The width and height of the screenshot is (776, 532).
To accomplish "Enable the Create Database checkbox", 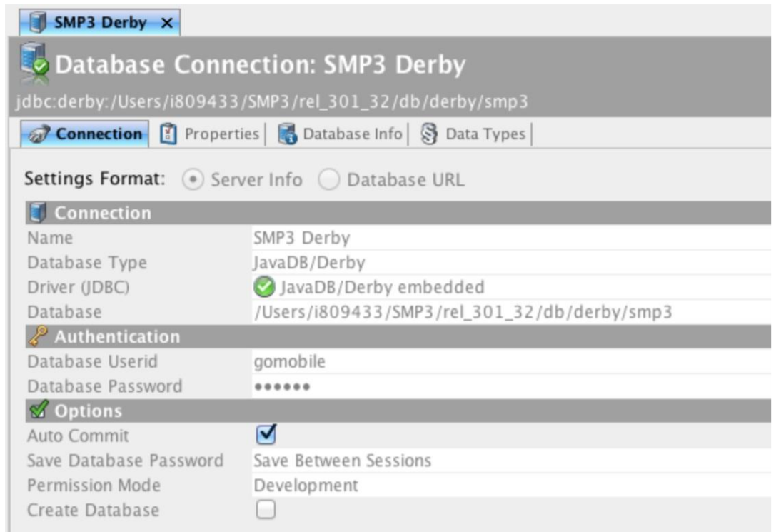I will pyautogui.click(x=266, y=509).
